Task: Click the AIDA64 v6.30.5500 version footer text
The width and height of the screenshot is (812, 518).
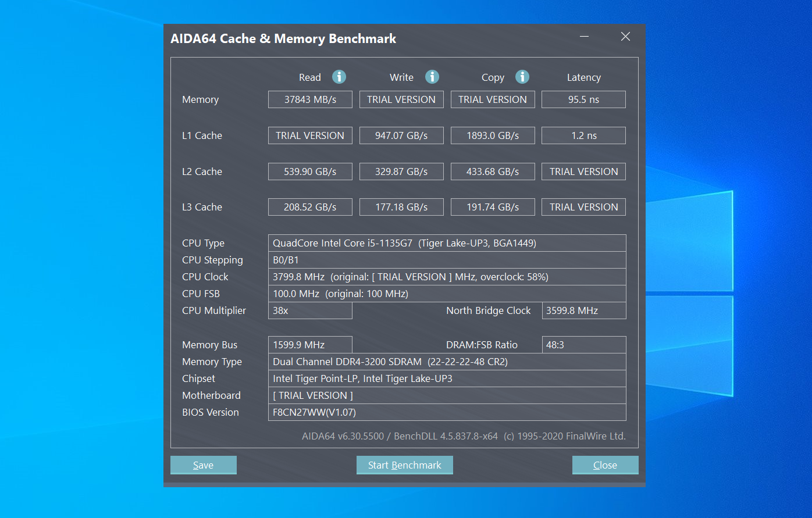Action: [464, 436]
